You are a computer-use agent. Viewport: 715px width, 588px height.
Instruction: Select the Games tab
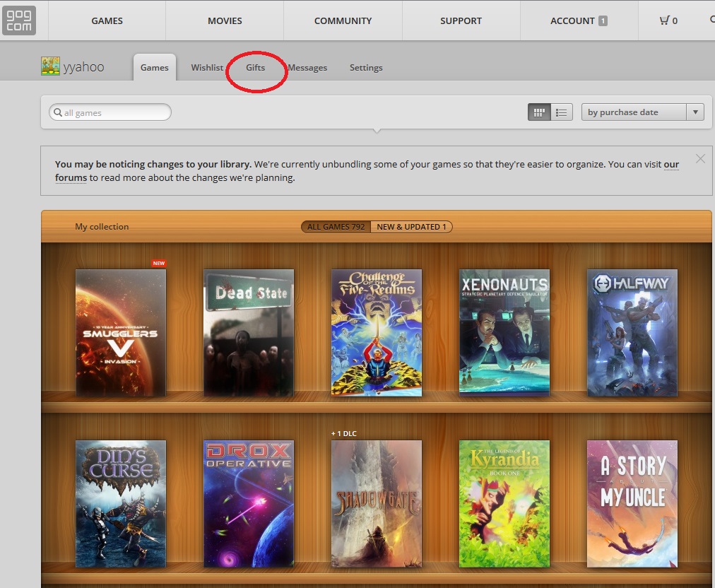point(155,68)
